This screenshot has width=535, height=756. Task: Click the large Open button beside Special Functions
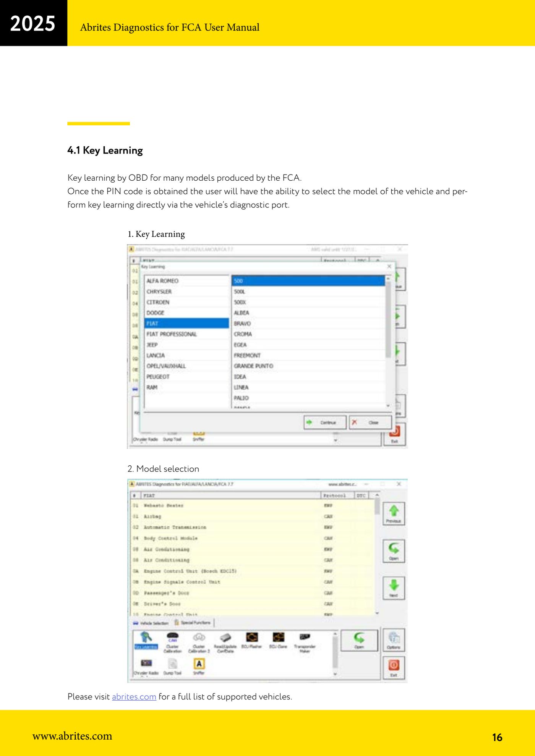[x=359, y=640]
